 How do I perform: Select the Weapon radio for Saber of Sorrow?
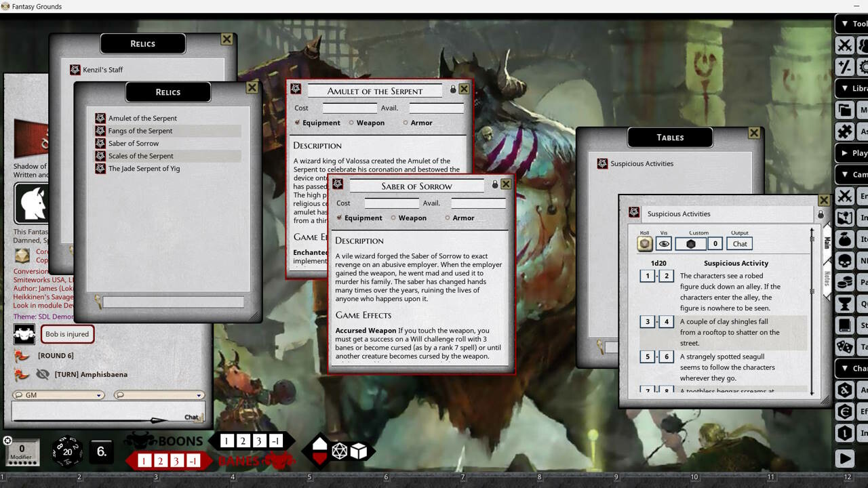click(395, 218)
